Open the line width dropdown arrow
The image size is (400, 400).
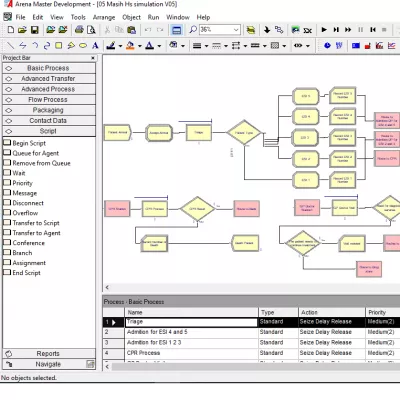click(x=206, y=46)
